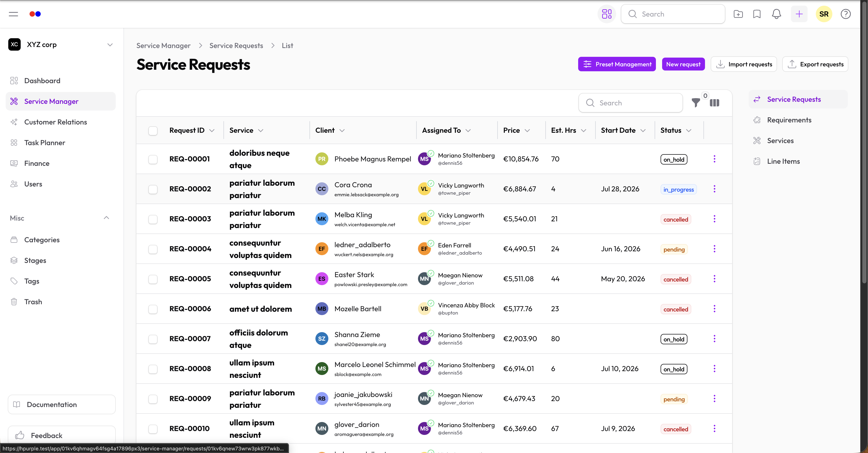Click the MB avatar of Mozelle Bartell

pos(322,309)
